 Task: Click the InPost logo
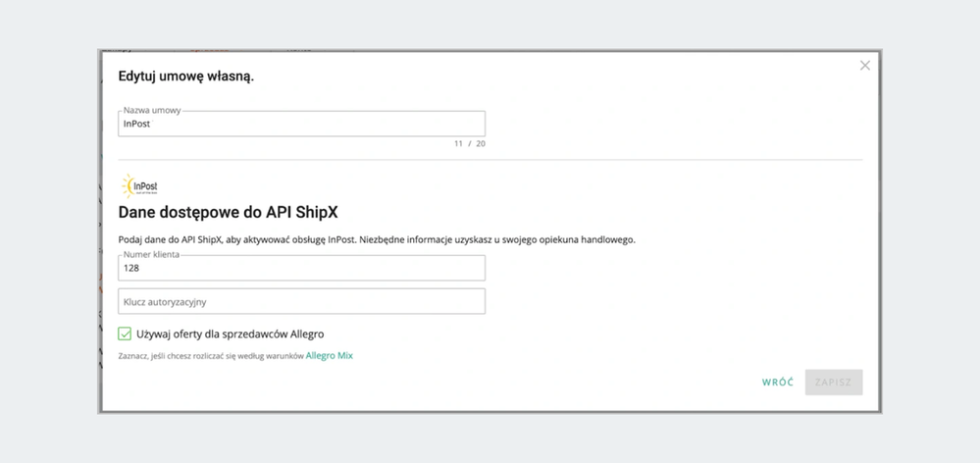(138, 186)
